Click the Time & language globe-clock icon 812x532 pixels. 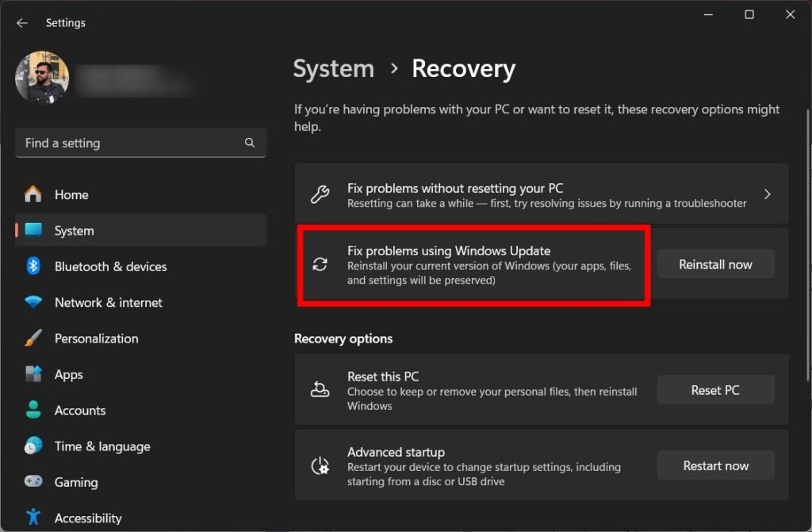(x=33, y=446)
